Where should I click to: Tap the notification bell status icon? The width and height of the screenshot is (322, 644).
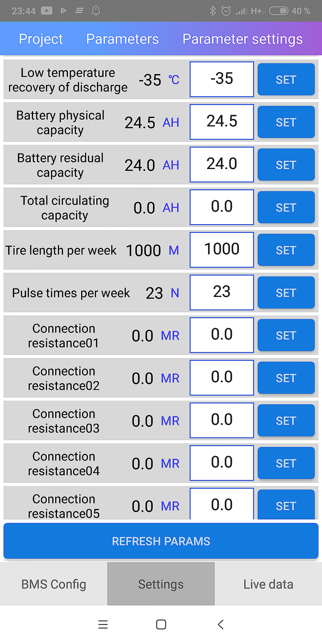96,11
